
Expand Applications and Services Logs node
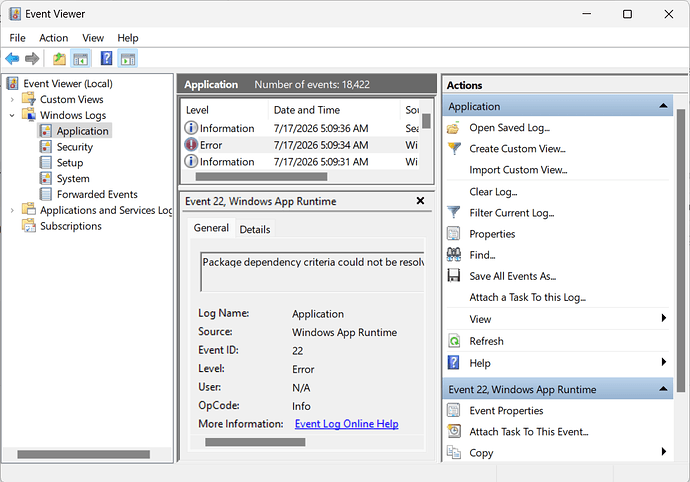pos(12,210)
